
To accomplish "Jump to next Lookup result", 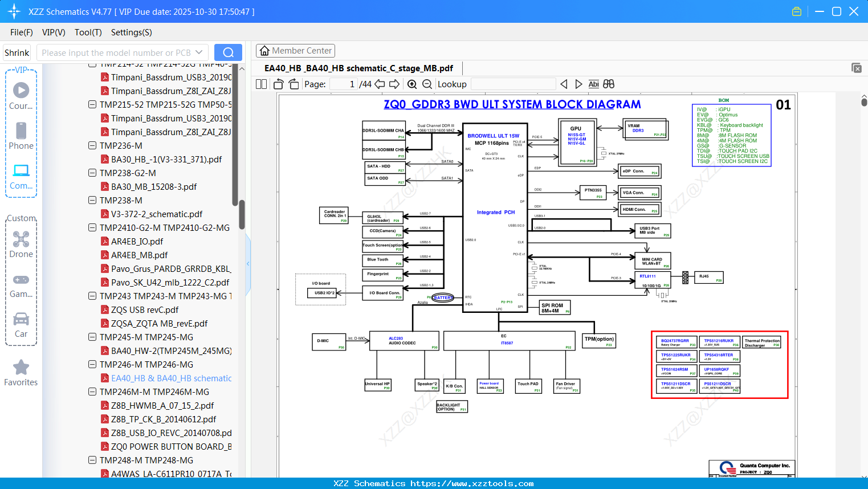I will pos(578,84).
